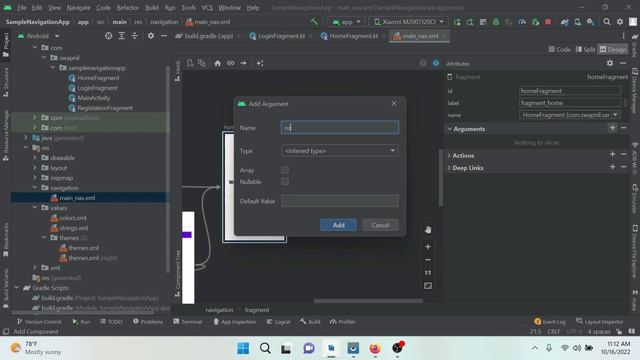The width and height of the screenshot is (640, 360).
Task: Expand the Deep Links section
Action: coord(449,168)
